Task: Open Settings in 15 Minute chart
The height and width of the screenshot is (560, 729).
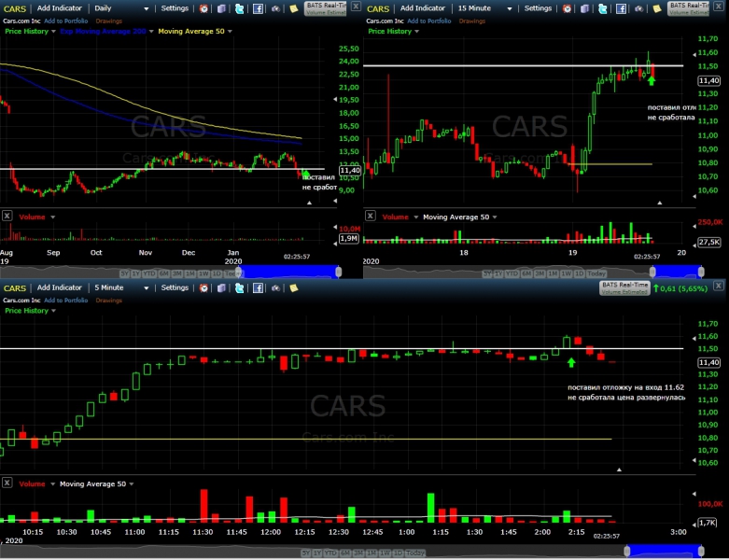Action: click(x=538, y=8)
